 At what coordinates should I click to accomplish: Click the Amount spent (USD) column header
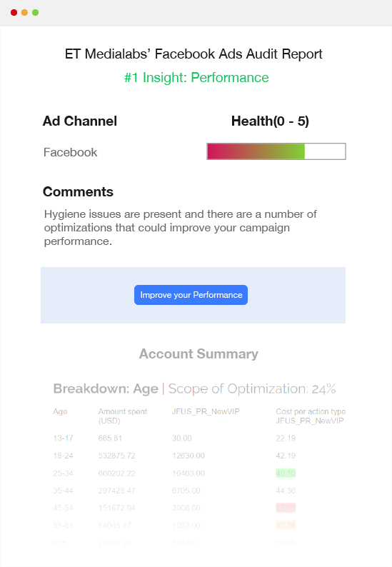tap(123, 416)
